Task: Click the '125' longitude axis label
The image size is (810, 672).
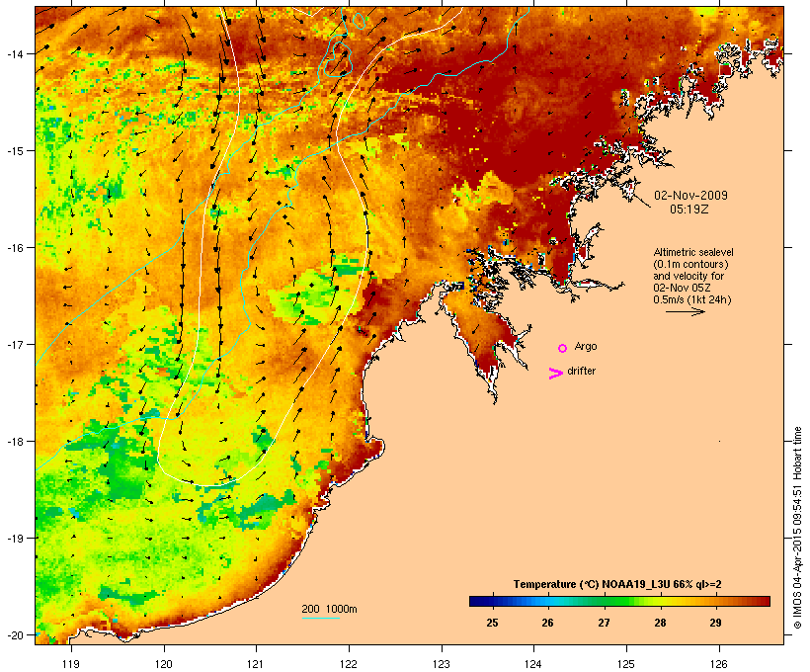Action: (626, 664)
